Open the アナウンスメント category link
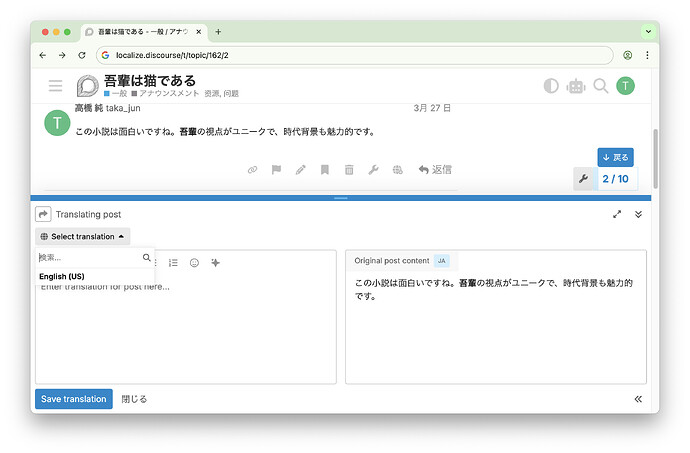 pos(165,93)
